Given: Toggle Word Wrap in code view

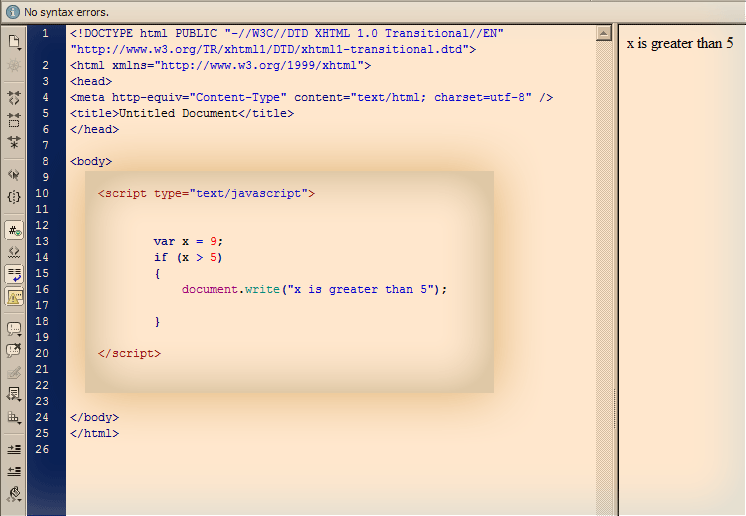Looking at the screenshot, I should coord(14,274).
